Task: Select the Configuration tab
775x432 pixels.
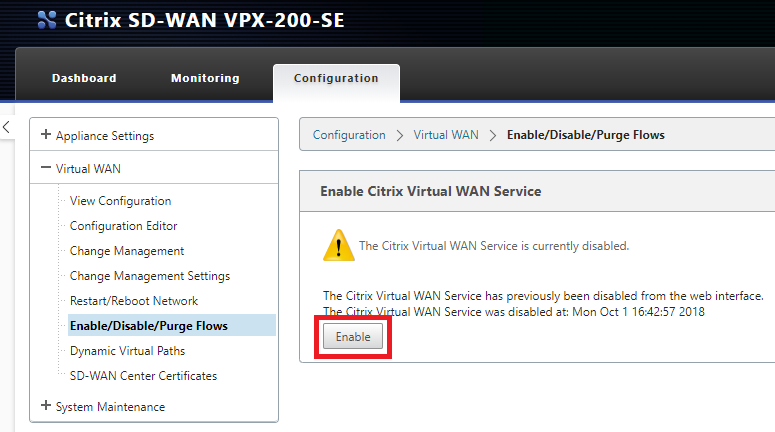Action: (x=336, y=78)
